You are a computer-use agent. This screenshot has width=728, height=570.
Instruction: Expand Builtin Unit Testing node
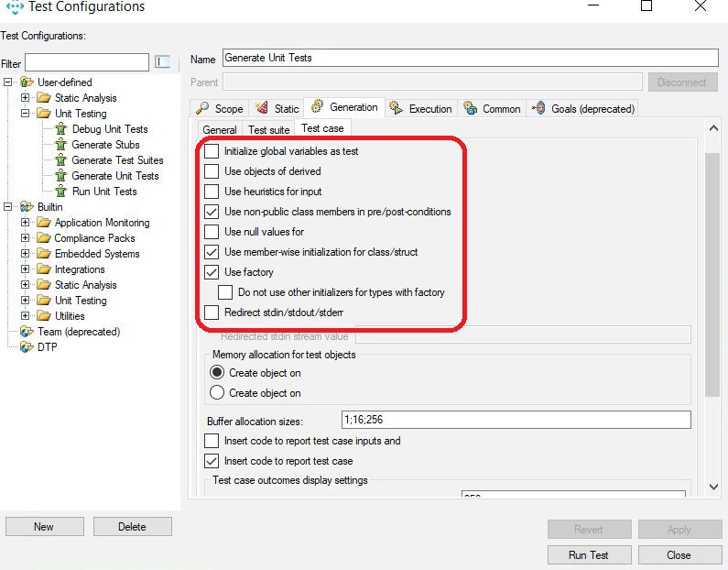pos(25,300)
